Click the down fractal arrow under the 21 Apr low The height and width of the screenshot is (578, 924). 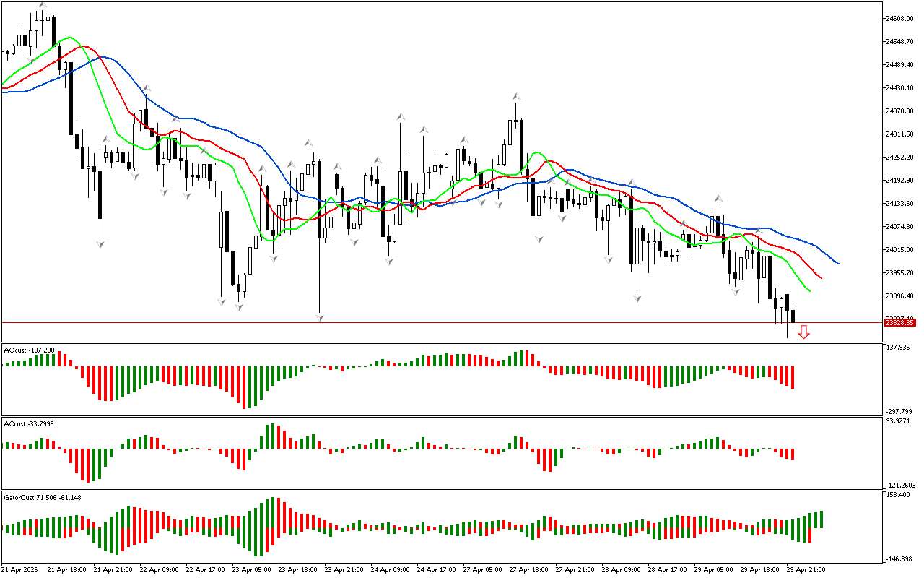tap(100, 244)
